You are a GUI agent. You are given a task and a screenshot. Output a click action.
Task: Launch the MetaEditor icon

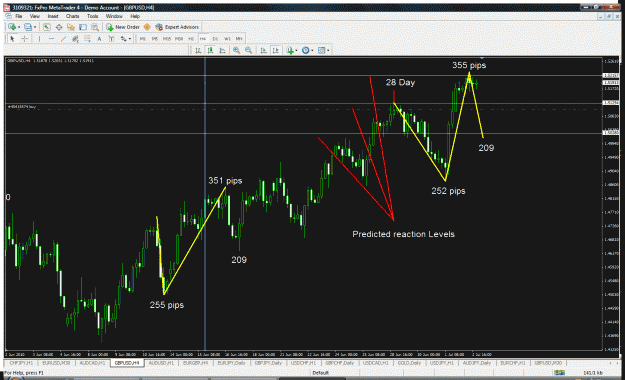pos(147,27)
